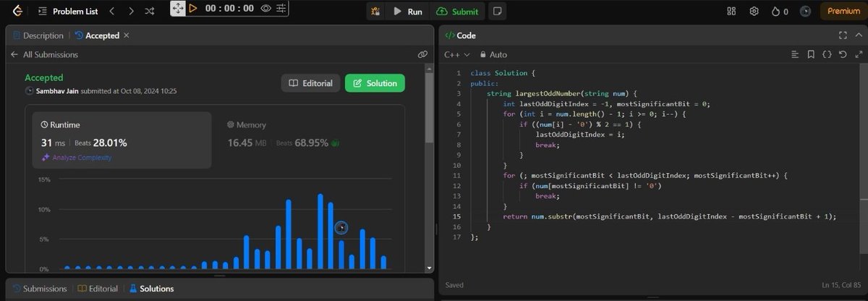Image resolution: width=868 pixels, height=301 pixels.
Task: Go to the previous problem arrow
Action: (111, 12)
